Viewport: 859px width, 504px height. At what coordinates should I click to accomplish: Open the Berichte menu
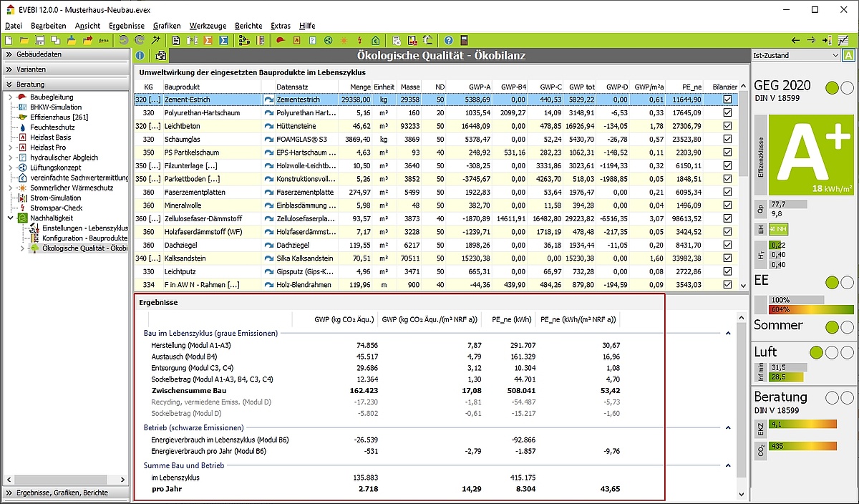248,25
